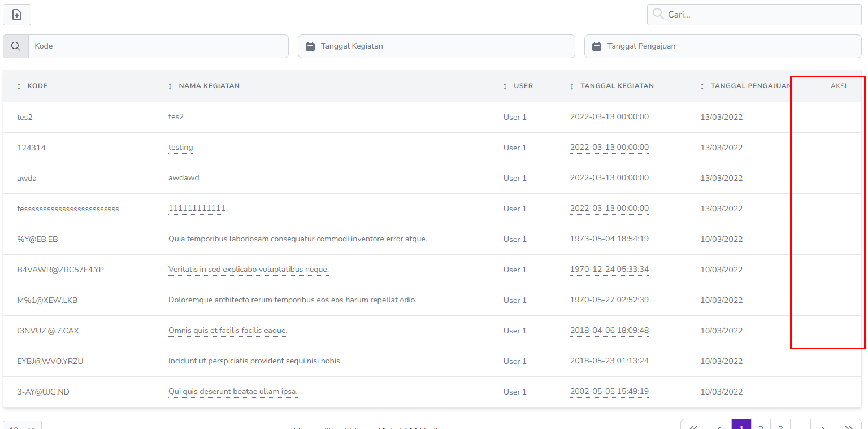Click the calendar icon in Tanggal Kegiatan field
Image resolution: width=868 pixels, height=429 pixels.
coord(310,46)
